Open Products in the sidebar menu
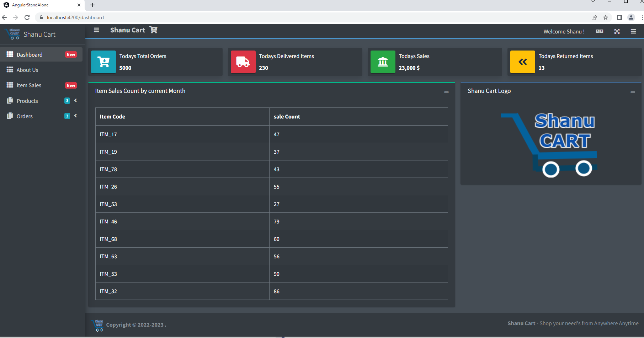644x338 pixels. (x=41, y=101)
